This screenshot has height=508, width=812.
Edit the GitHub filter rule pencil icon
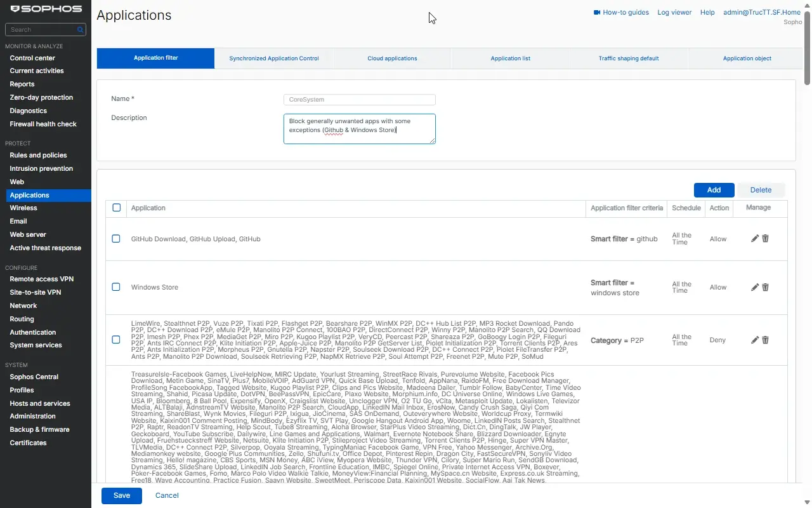click(x=755, y=239)
